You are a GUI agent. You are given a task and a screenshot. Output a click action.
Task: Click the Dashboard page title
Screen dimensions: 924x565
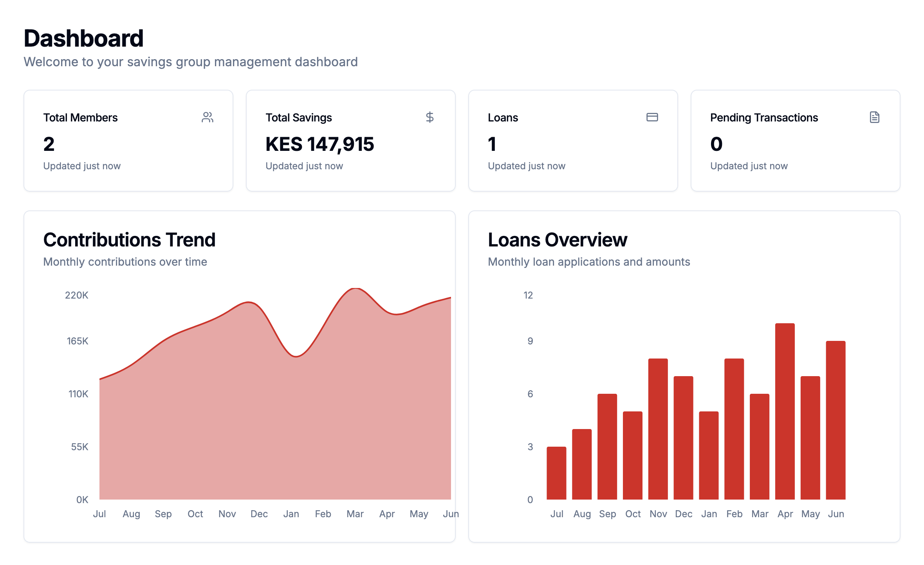point(83,38)
